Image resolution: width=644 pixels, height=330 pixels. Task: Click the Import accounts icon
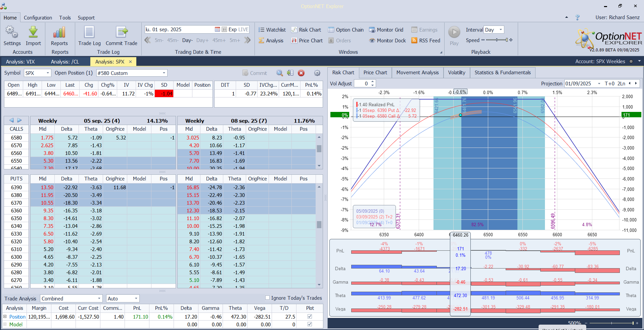(x=33, y=36)
